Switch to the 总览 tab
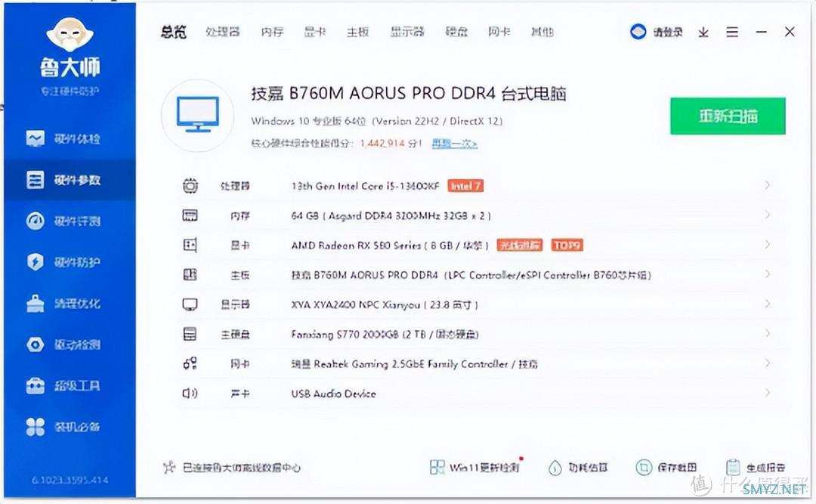Viewport: 816px width, 504px height. 174,32
